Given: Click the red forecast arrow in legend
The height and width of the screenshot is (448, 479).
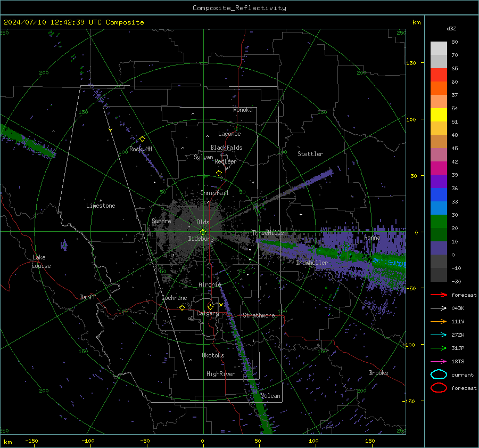Looking at the screenshot, I should [x=439, y=295].
